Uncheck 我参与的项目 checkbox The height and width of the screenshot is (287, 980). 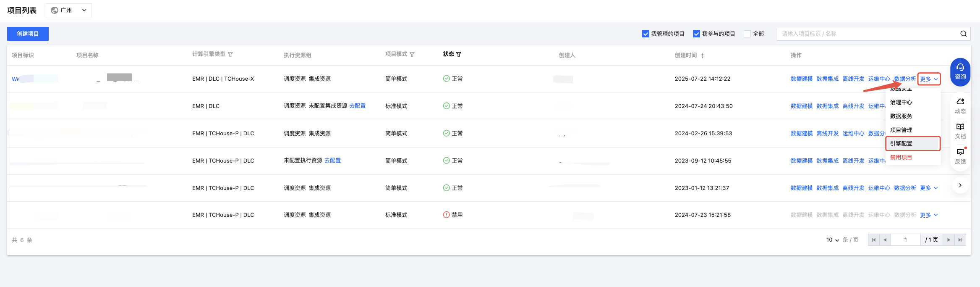pos(696,34)
